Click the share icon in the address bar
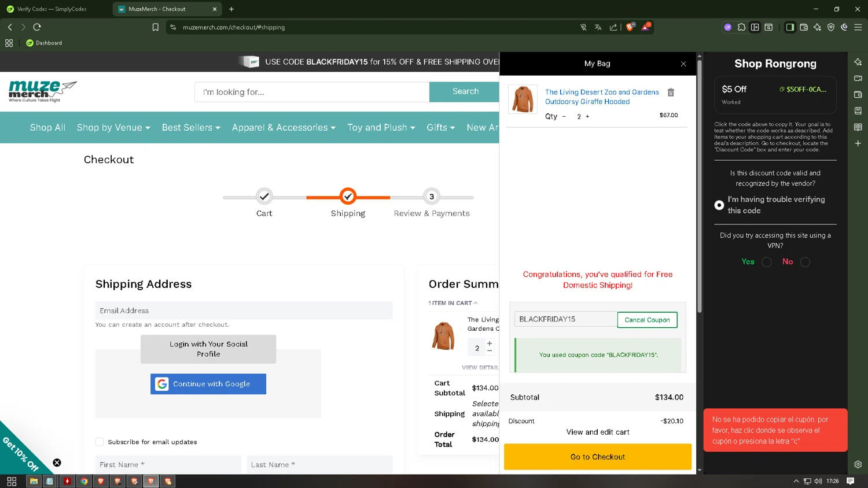 pos(613,27)
